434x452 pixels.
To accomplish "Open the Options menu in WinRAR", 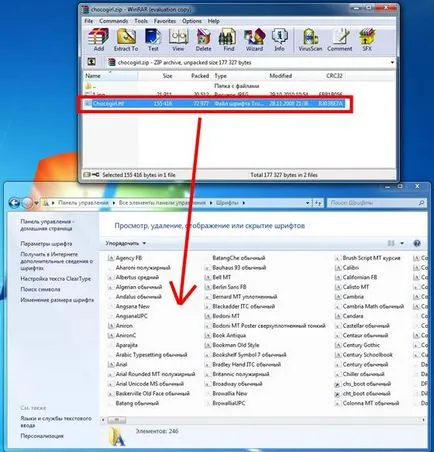I will click(192, 21).
